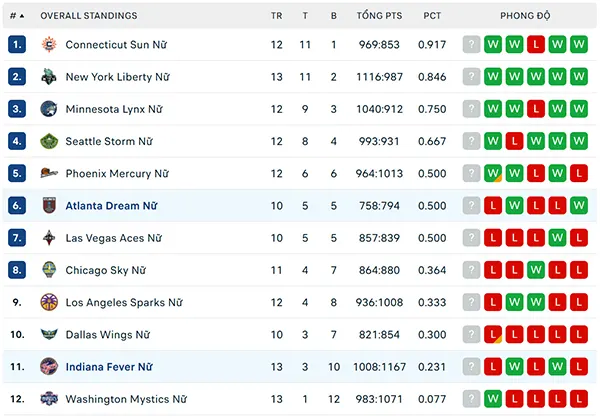Open the Connecticut Sun Nữ team link
This screenshot has width=600, height=418.
click(x=116, y=44)
